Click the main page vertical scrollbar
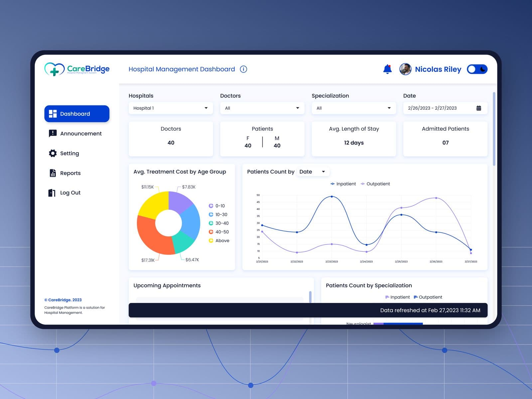 [494, 129]
